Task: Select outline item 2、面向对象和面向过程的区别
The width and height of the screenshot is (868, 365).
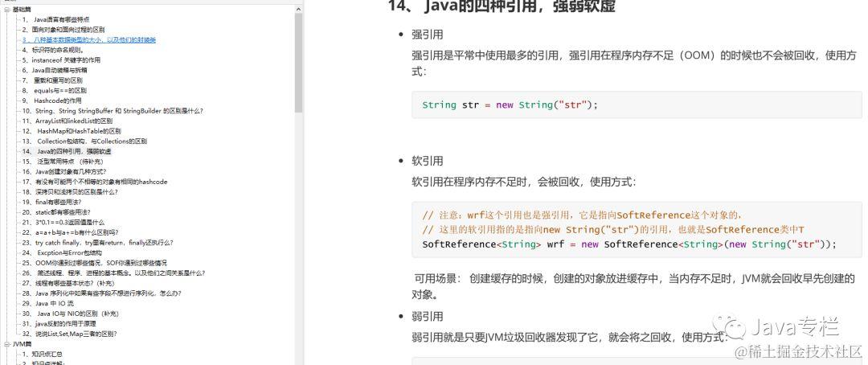Action: coord(63,30)
